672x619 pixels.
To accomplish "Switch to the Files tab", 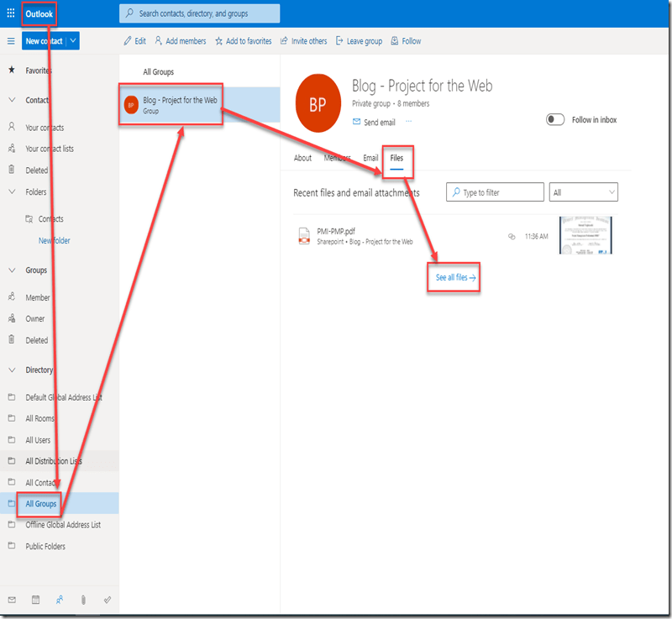I will click(396, 158).
